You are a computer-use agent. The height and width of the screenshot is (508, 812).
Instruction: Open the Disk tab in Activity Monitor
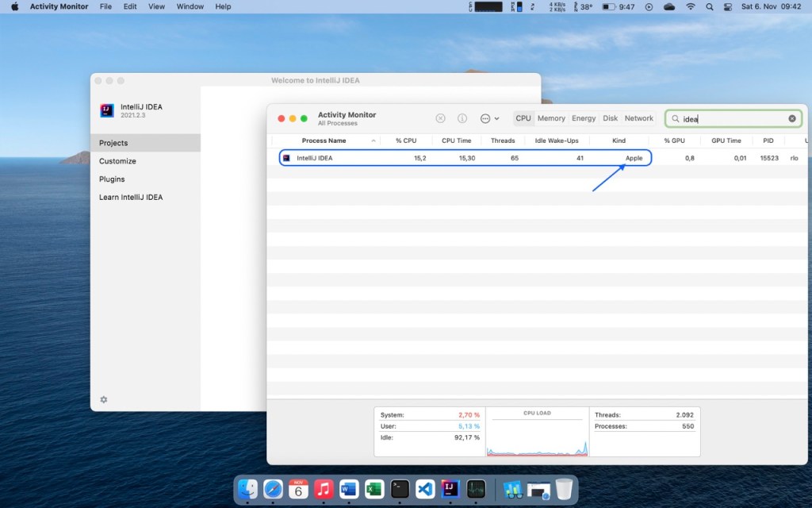(x=610, y=117)
